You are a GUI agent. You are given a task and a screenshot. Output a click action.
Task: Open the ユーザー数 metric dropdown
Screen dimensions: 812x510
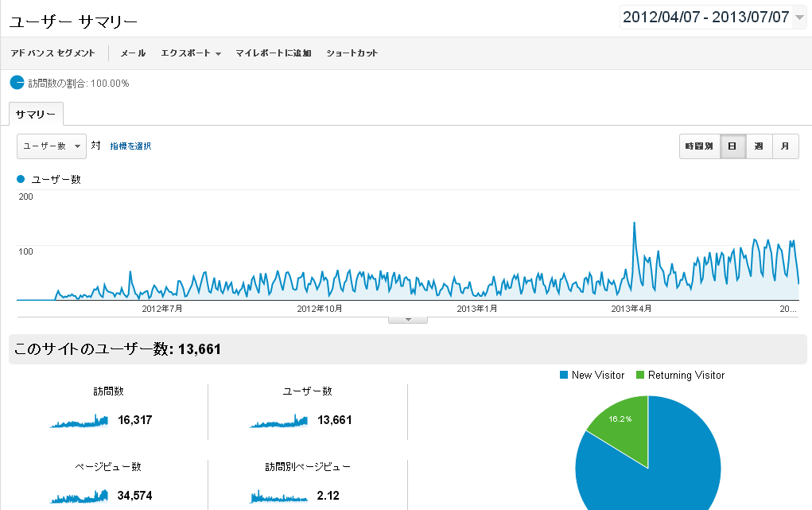point(52,146)
